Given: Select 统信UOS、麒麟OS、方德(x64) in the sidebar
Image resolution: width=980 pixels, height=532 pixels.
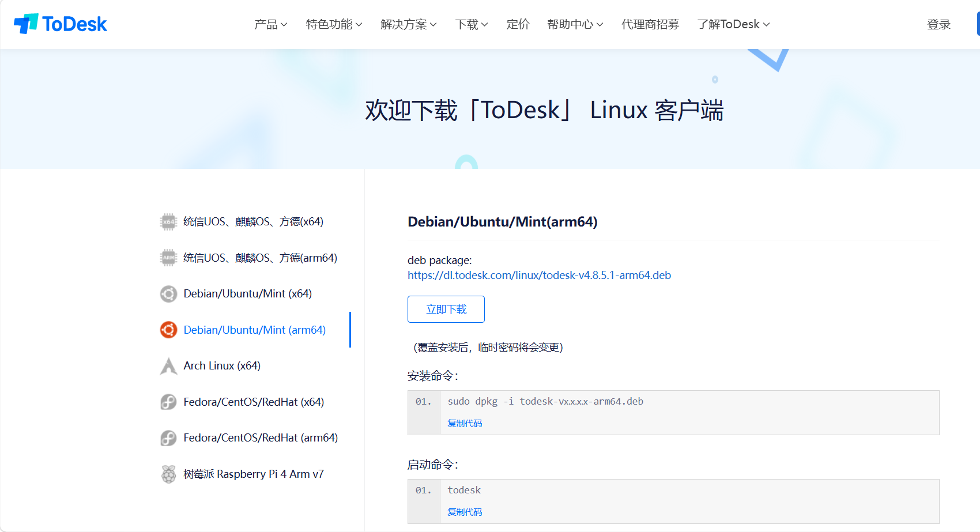Looking at the screenshot, I should [253, 222].
